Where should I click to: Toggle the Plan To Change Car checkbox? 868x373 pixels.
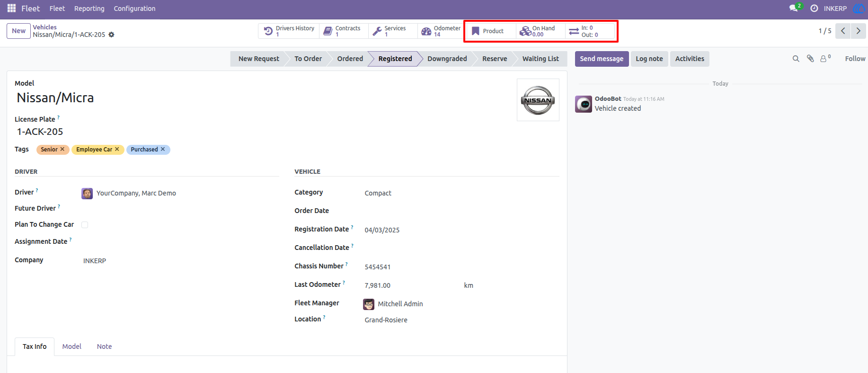(85, 225)
